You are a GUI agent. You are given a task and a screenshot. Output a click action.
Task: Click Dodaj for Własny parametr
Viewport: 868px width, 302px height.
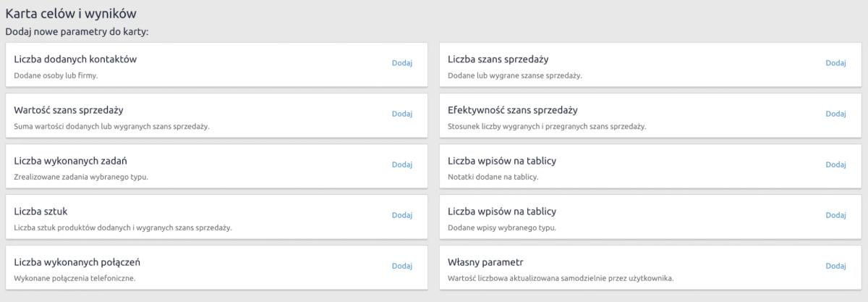(835, 266)
